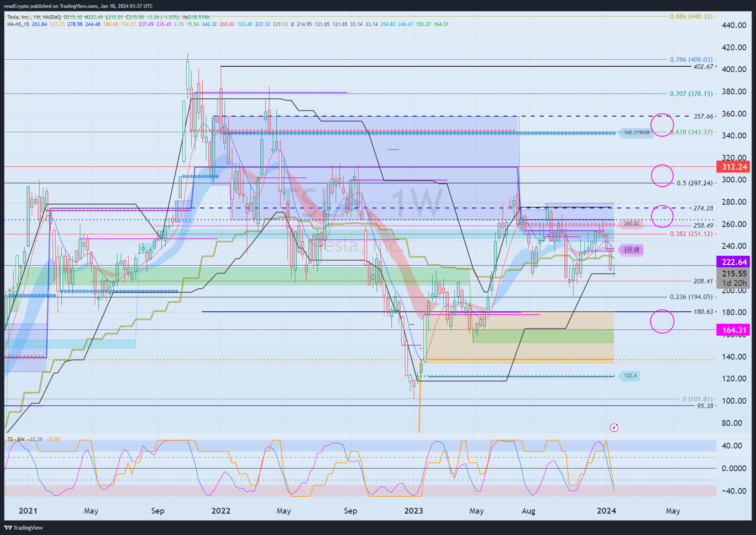Click the Vol 218.519M legend value
The image size is (756, 535).
point(196,17)
